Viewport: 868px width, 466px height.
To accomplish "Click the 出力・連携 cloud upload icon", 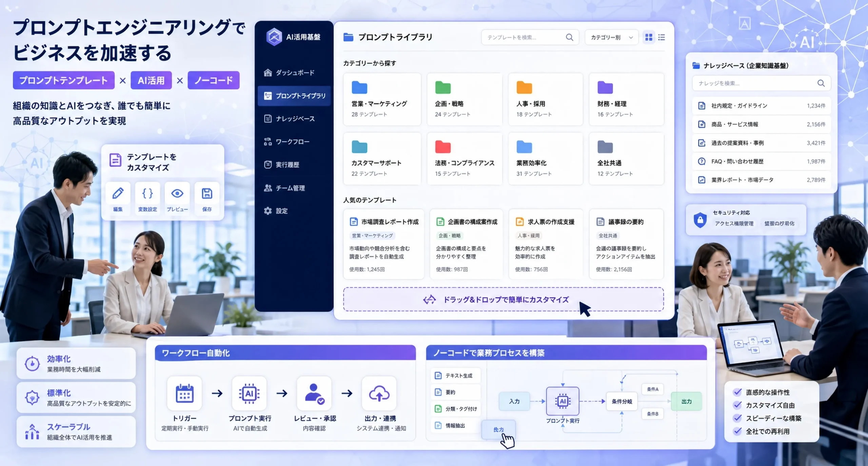I will point(379,393).
